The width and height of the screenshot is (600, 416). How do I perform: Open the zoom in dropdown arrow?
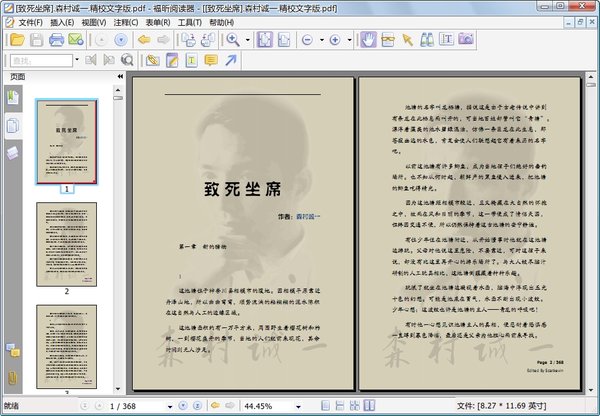pyautogui.click(x=349, y=40)
